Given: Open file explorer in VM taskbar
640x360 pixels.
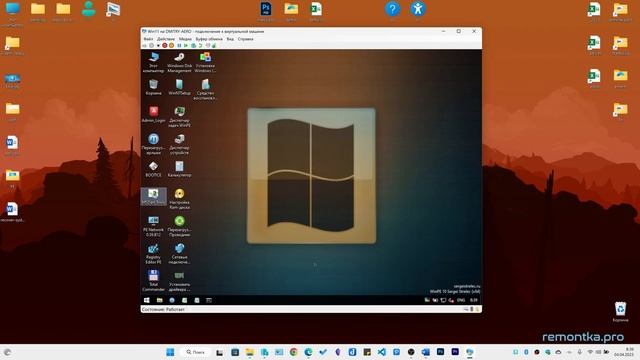Looking at the screenshot, I should pyautogui.click(x=160, y=300).
